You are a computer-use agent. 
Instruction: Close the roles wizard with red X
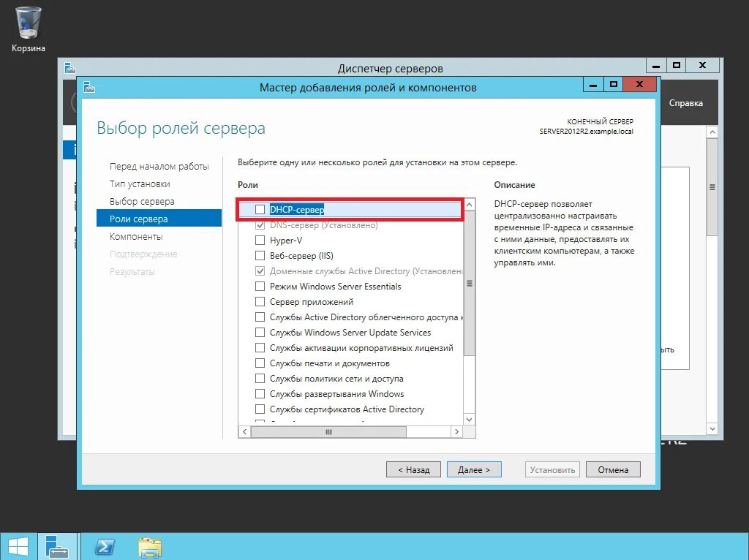pos(639,85)
